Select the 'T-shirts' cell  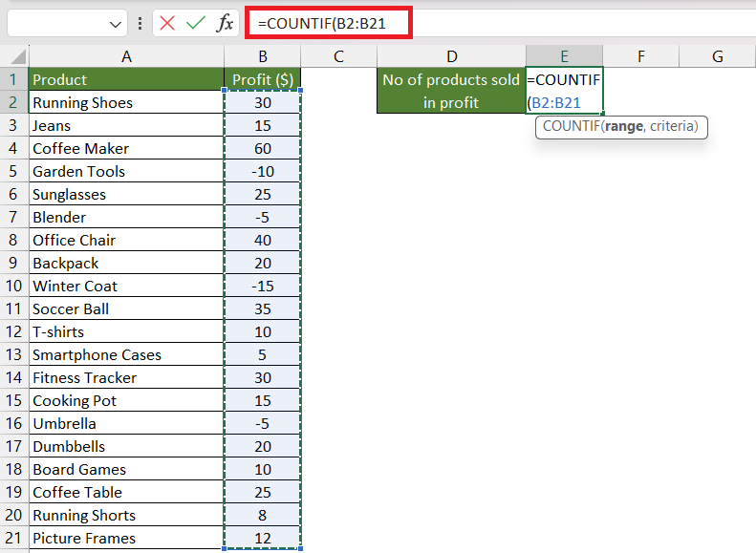click(x=126, y=331)
